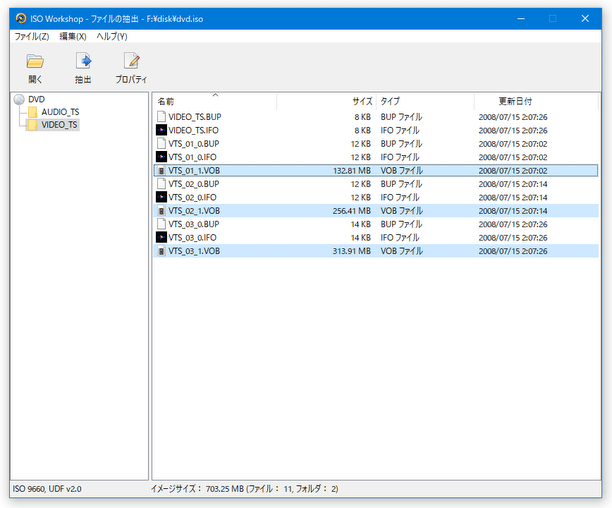Screen dimensions: 612x508
Task: Sort by 更新日付 column header
Action: [515, 101]
